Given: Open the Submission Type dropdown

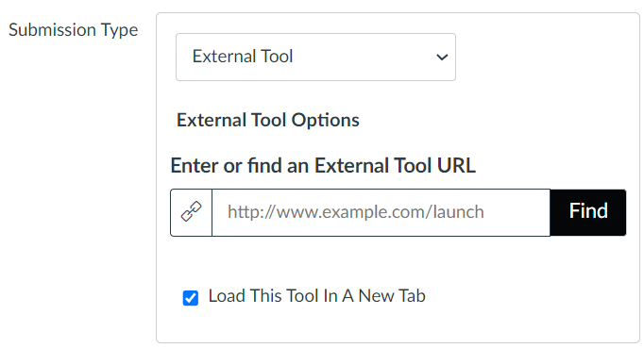Looking at the screenshot, I should (315, 57).
